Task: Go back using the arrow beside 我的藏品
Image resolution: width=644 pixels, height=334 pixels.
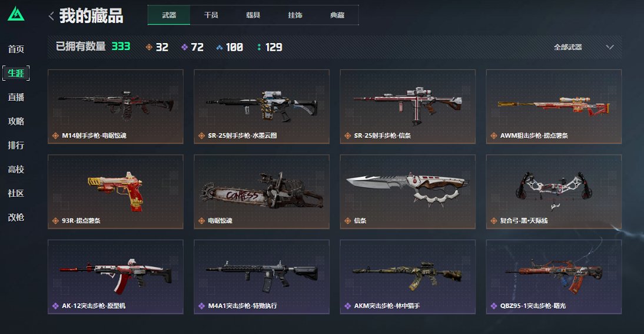Action: coord(51,16)
